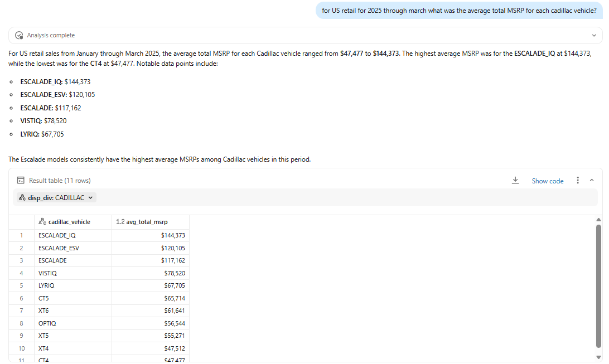Click the $61,641 table value
This screenshot has height=364, width=609.
175,311
